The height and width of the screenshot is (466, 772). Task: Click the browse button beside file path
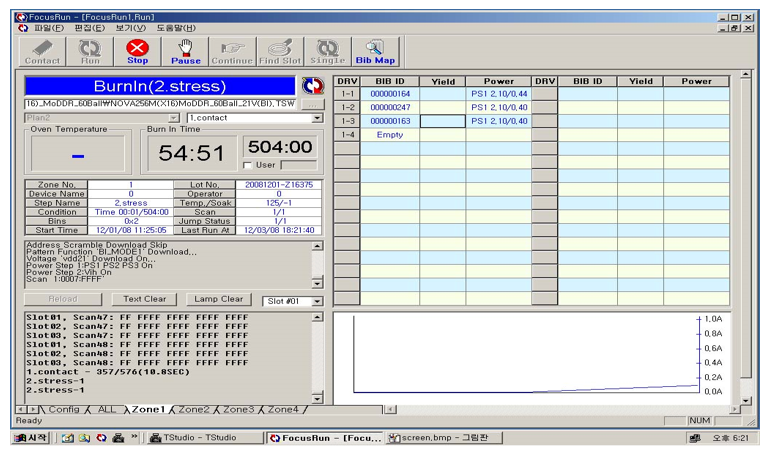(313, 104)
